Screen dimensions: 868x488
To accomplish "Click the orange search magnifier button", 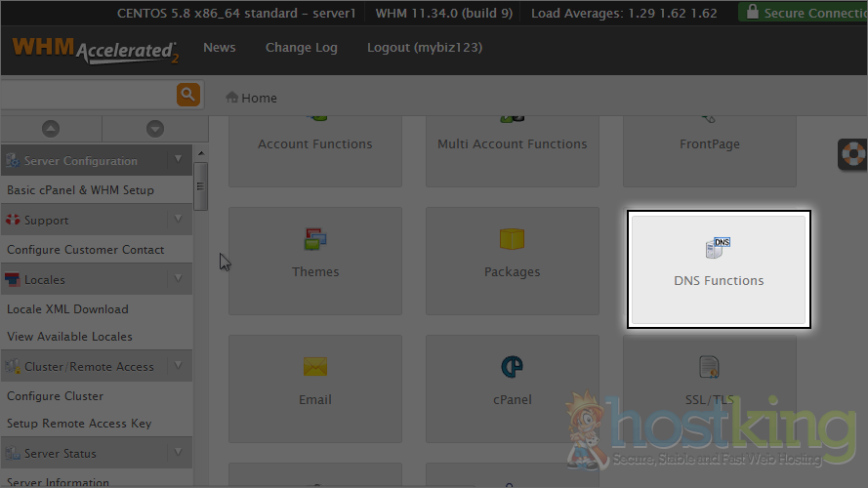I will click(x=187, y=95).
